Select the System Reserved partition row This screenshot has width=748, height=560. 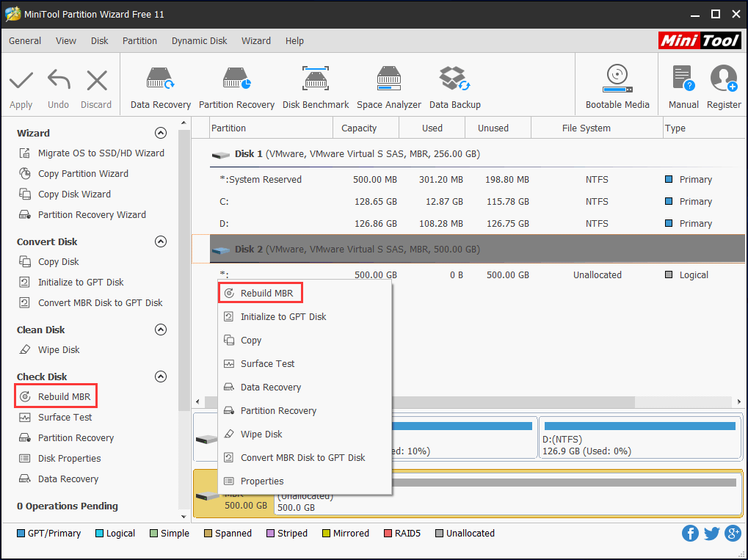click(477, 179)
